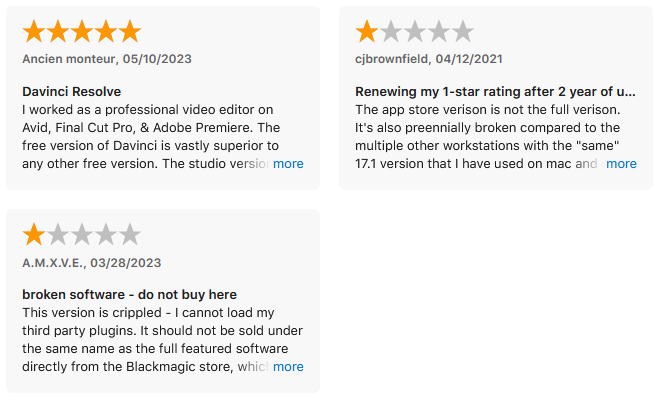Click fifth star of Ancien monteur's rating
Viewport: 671px width, 400px height.
point(130,32)
